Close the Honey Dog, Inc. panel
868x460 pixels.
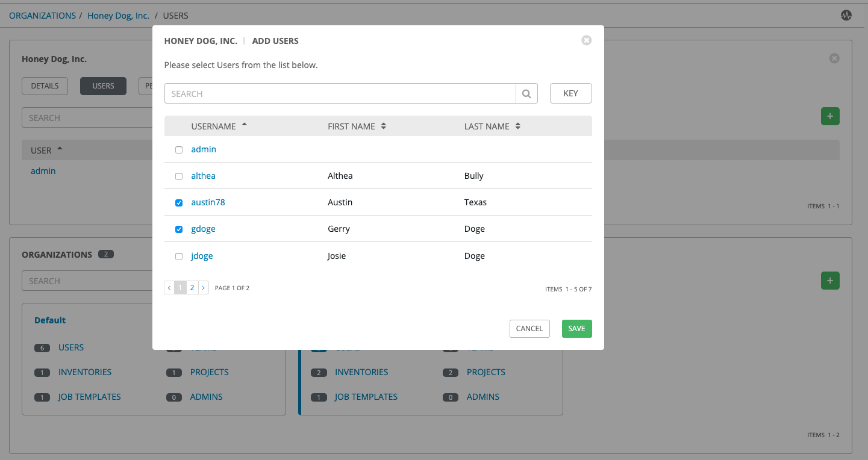834,58
